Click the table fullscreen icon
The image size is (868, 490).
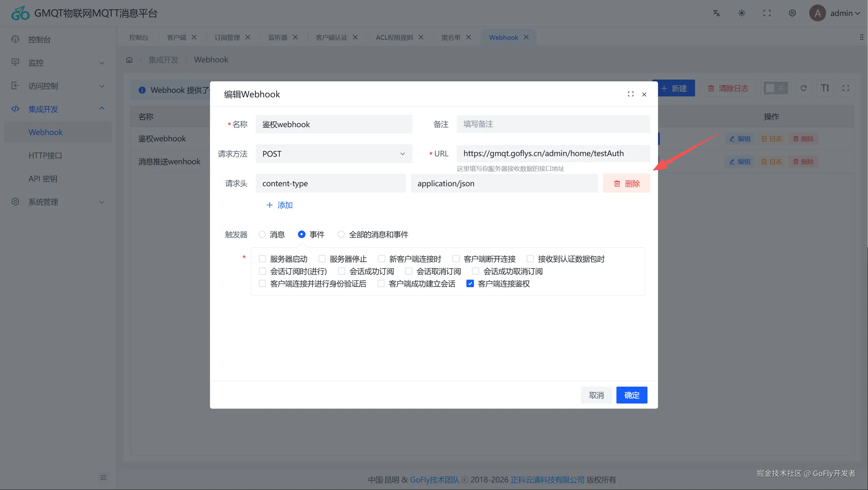[846, 88]
